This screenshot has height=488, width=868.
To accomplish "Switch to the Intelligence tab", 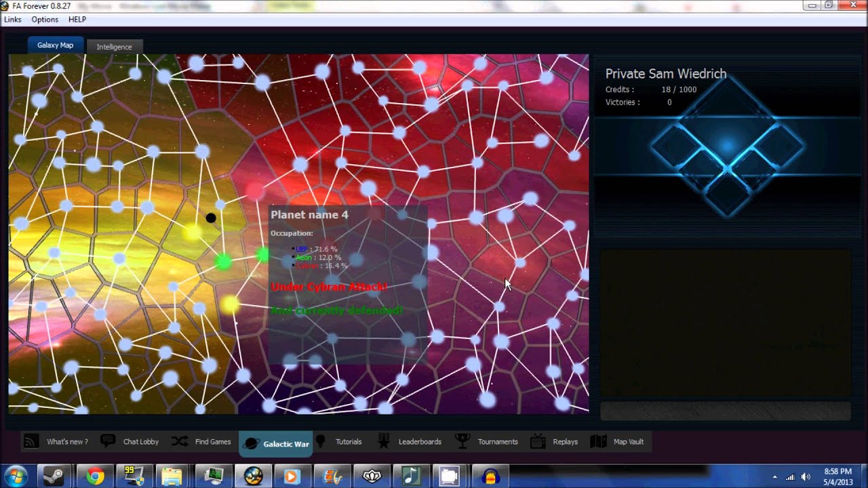I will (x=114, y=47).
